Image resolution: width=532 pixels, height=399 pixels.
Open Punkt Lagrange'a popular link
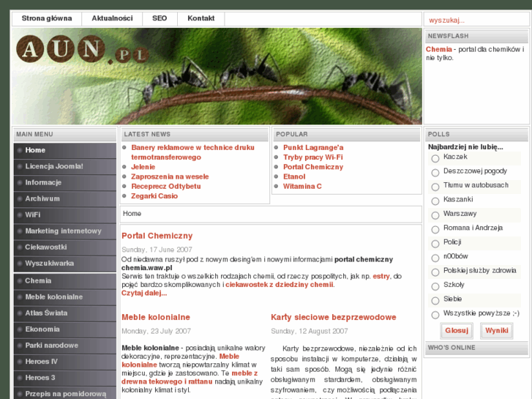click(x=313, y=148)
